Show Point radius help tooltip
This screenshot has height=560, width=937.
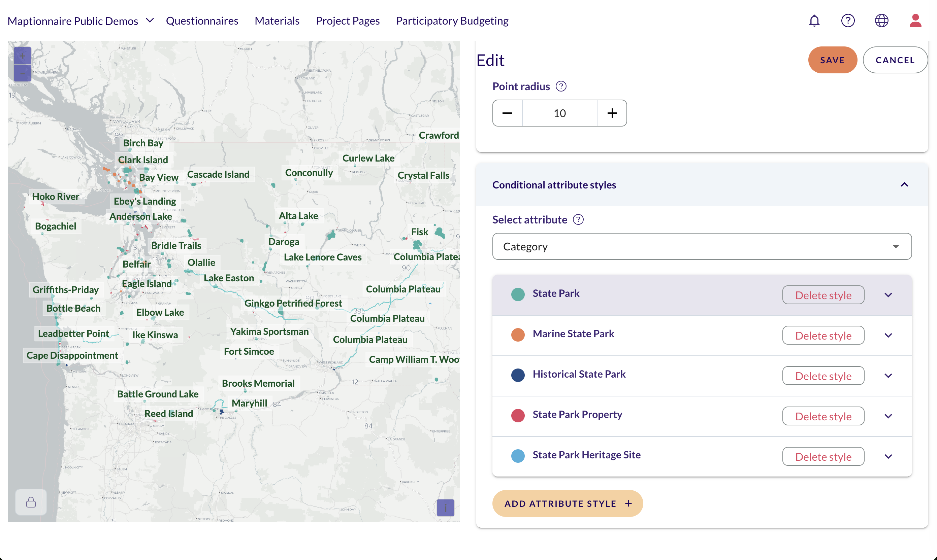coord(561,86)
